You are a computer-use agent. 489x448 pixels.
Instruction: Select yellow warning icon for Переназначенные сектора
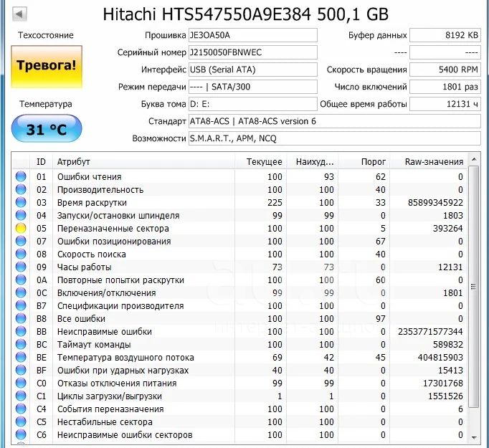[x=21, y=228]
